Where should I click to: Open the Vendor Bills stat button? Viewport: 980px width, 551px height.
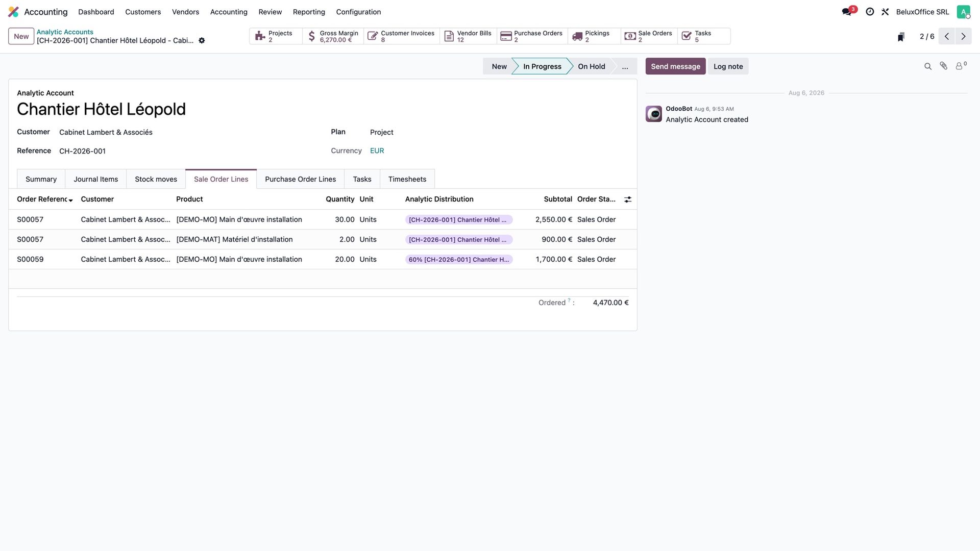pos(468,36)
